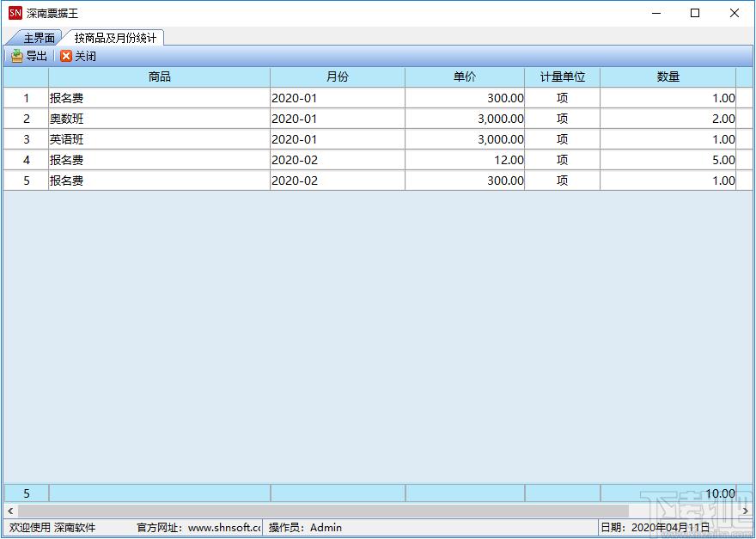Screen dimensions: 756x539
Task: Click the 官方网址 website in status bar
Action: tap(198, 528)
